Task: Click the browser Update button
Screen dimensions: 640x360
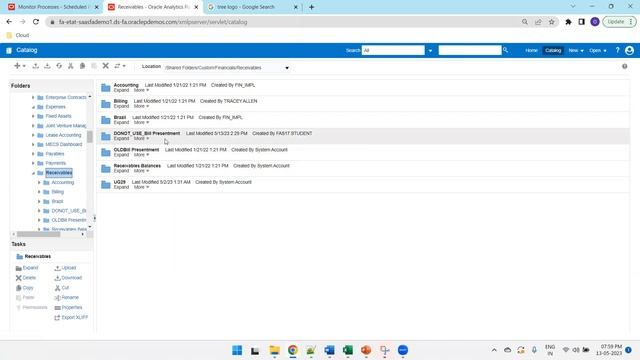Action: tap(619, 22)
